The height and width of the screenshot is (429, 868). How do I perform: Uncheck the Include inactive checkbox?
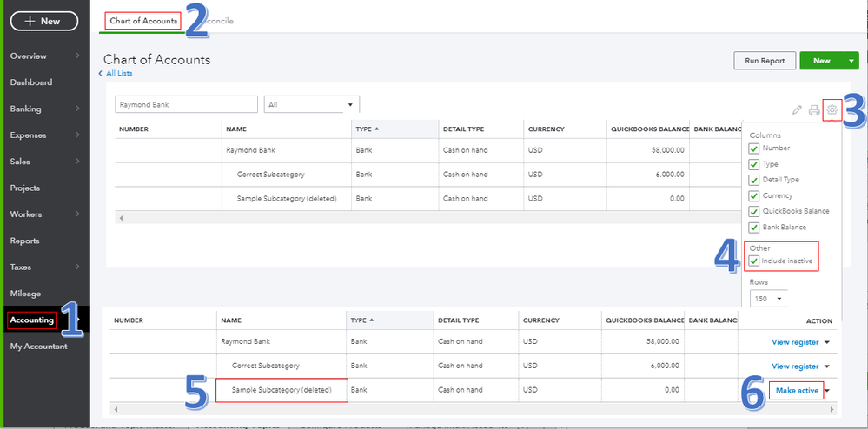tap(754, 261)
